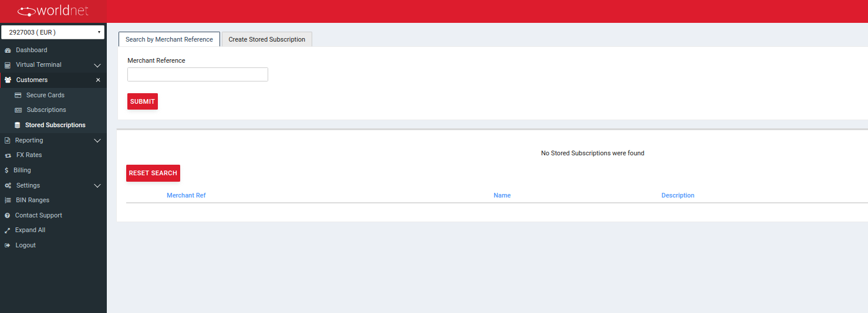Viewport: 868px width, 313px height.
Task: Click the Stored Subscriptions database icon
Action: point(18,125)
